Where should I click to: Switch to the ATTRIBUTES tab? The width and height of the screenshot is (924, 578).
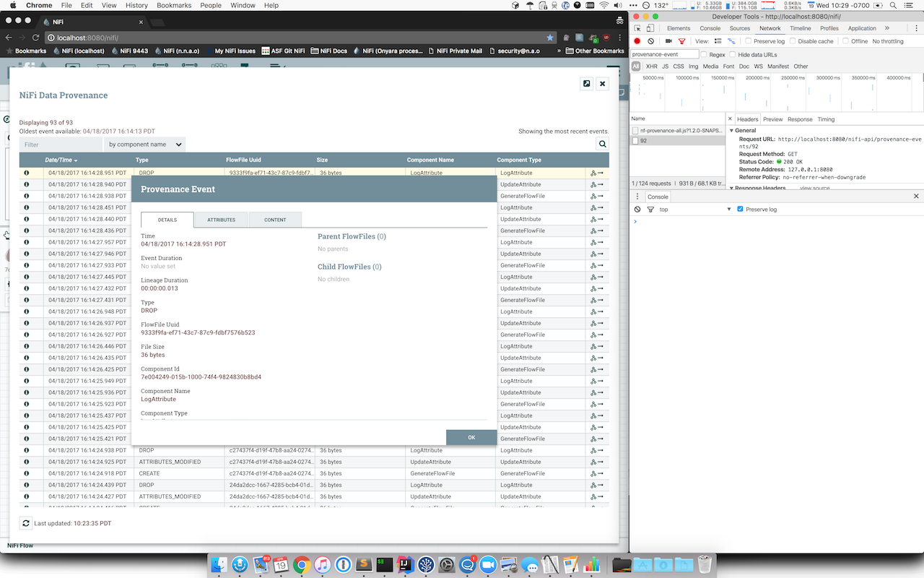click(x=221, y=219)
